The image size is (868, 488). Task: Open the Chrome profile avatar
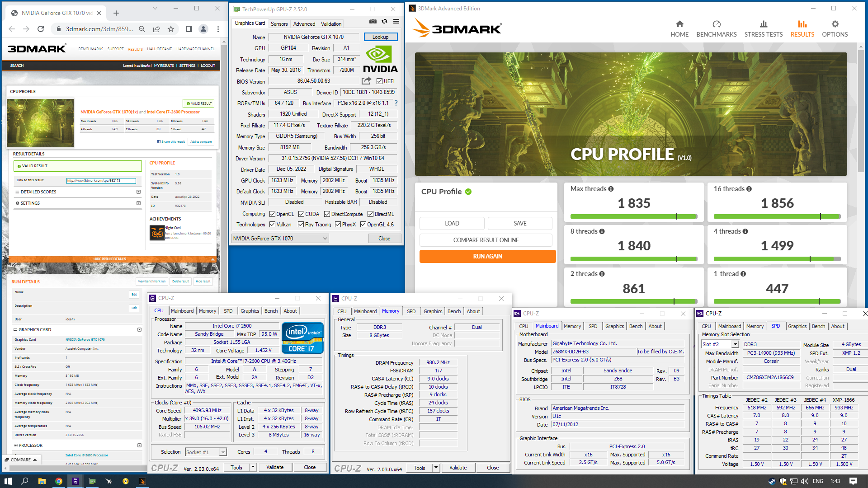(x=203, y=29)
